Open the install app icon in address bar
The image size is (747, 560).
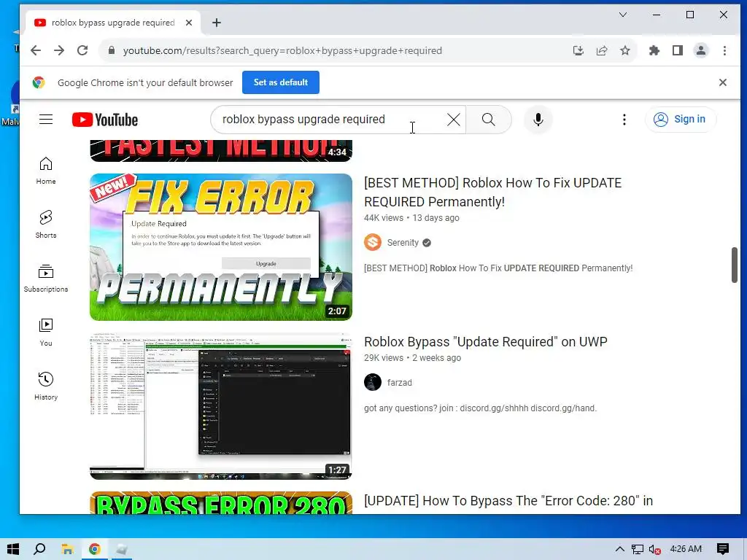pos(578,50)
